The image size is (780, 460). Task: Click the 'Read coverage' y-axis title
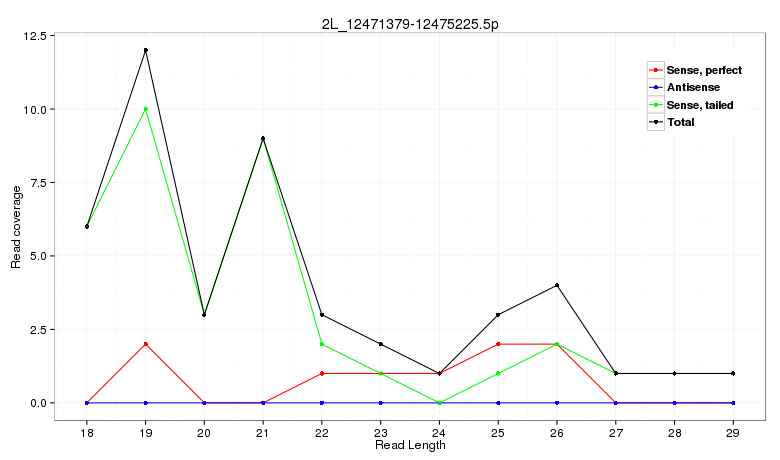(16, 227)
